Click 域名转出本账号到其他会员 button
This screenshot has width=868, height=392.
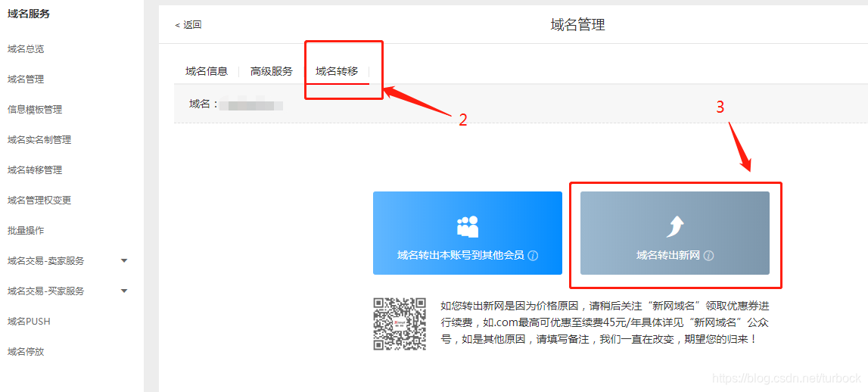[x=468, y=233]
